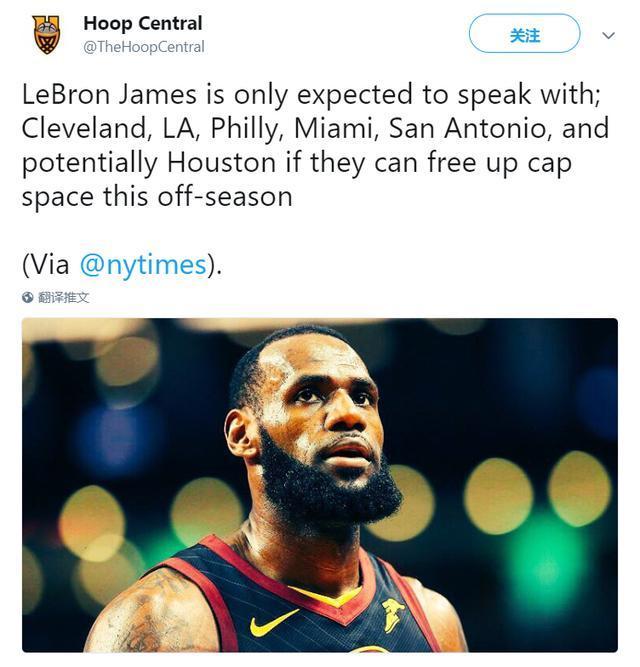Open the Hoop Central display name
The width and height of the screenshot is (640, 667).
[142, 23]
